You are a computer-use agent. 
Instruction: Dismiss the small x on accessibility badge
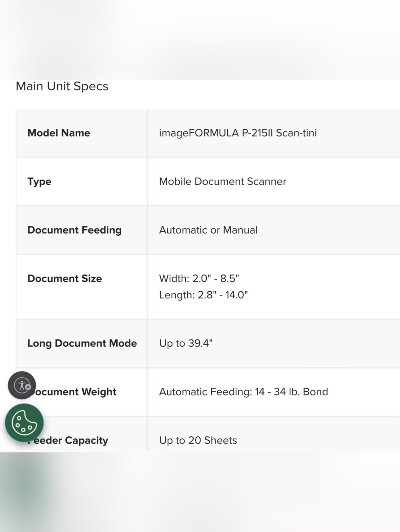pos(28,387)
